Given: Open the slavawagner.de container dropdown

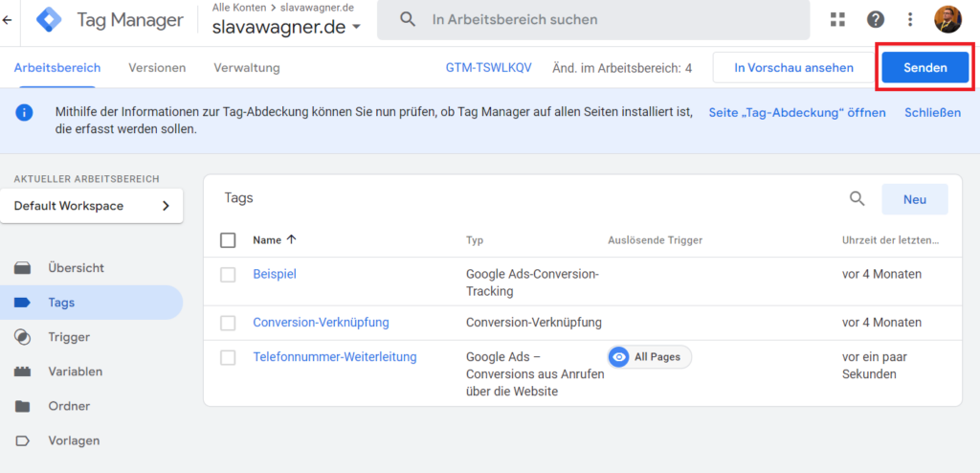Looking at the screenshot, I should pyautogui.click(x=287, y=27).
